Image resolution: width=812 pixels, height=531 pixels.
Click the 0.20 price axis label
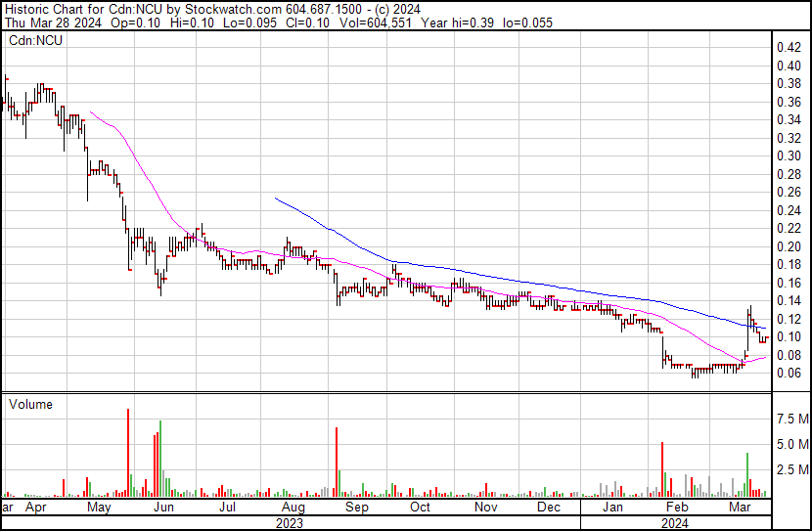[x=789, y=246]
